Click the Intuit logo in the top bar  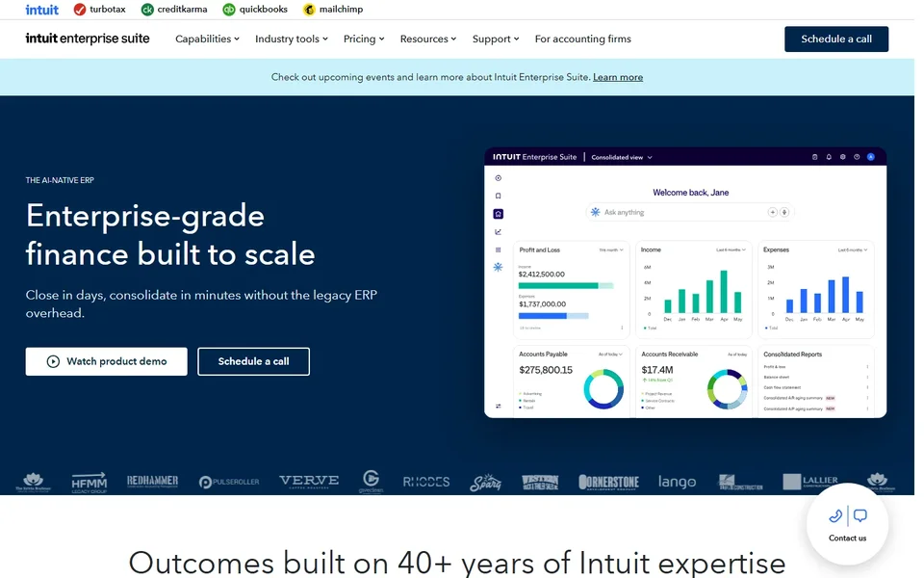coord(41,10)
